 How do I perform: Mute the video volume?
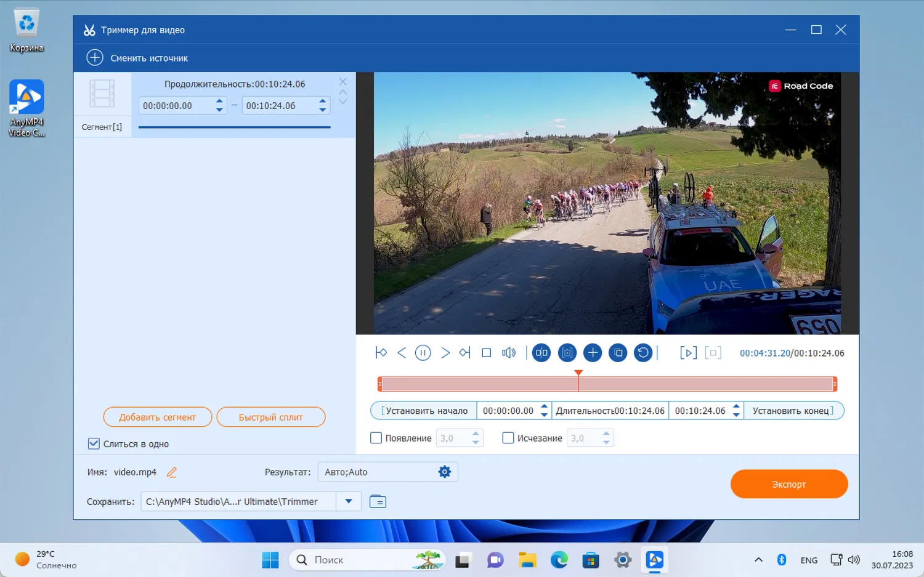coord(509,353)
